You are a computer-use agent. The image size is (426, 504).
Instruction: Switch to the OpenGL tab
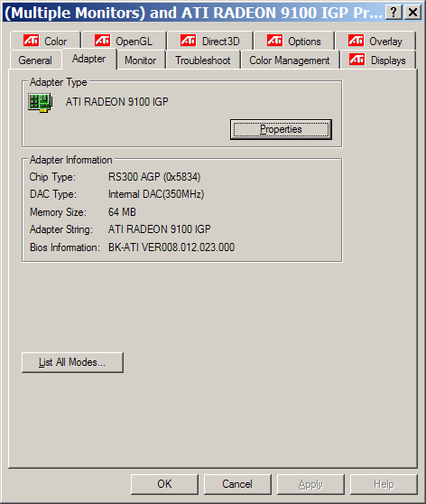[x=124, y=41]
